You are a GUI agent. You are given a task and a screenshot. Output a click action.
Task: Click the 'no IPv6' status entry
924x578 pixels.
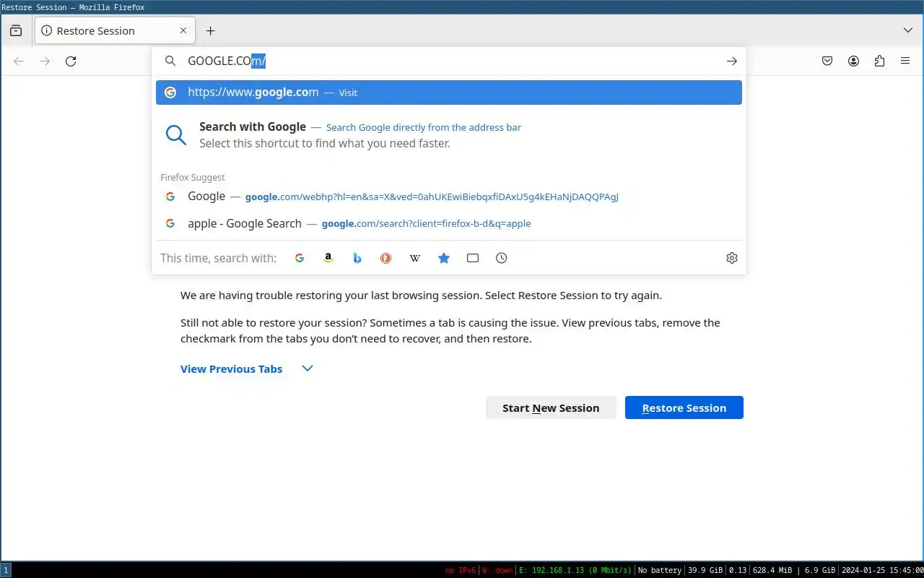click(461, 571)
